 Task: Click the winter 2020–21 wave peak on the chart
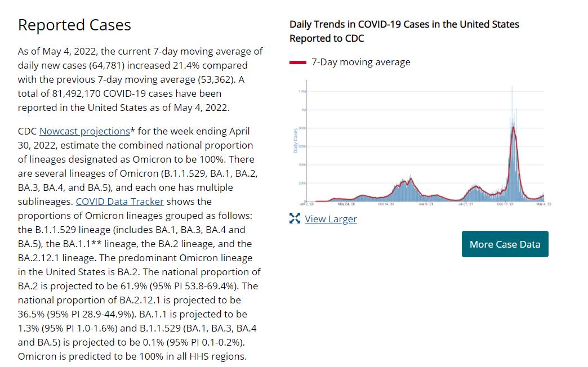point(411,179)
